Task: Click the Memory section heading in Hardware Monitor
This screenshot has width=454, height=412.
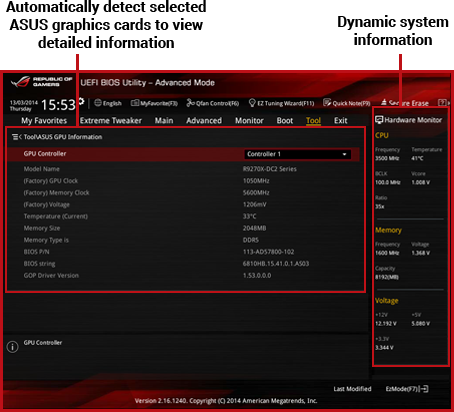Action: pos(388,230)
